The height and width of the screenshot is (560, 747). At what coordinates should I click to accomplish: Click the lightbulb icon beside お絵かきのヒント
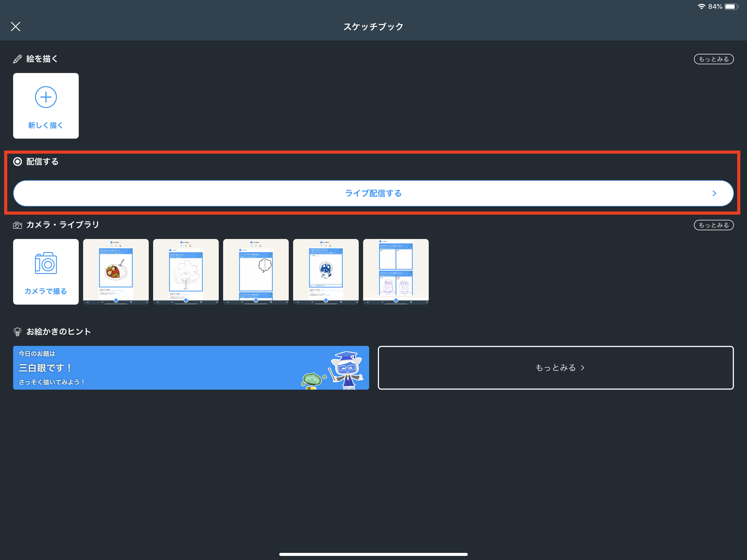[17, 332]
